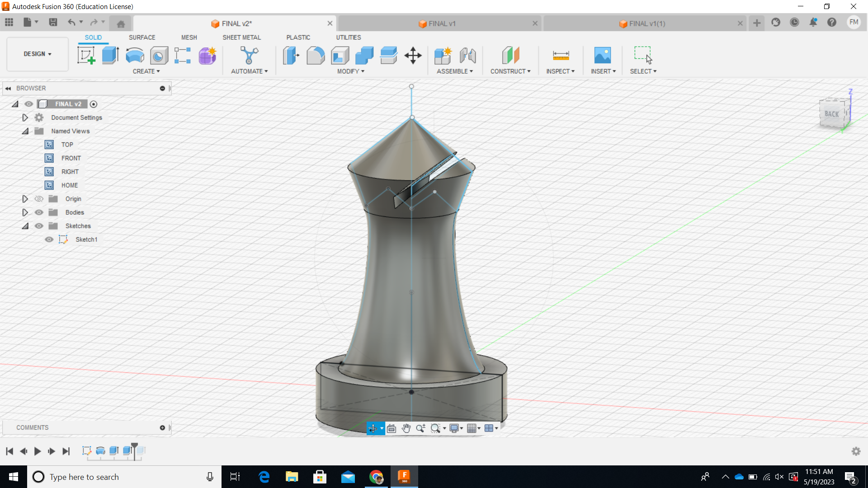The image size is (868, 488).
Task: Switch to the SURFACE ribbon tab
Action: pos(142,38)
